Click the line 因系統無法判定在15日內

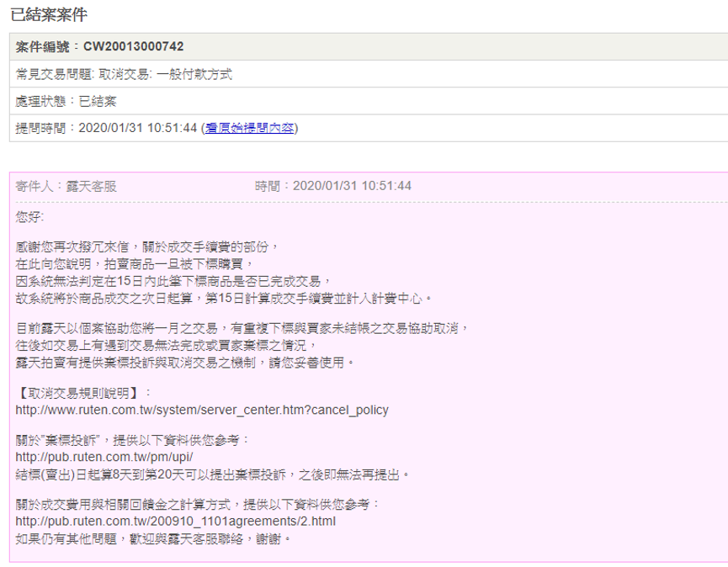[x=173, y=281]
